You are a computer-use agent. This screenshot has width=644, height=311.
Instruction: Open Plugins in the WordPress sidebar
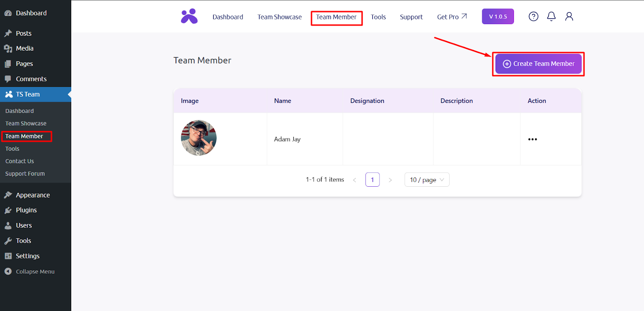pyautogui.click(x=26, y=210)
